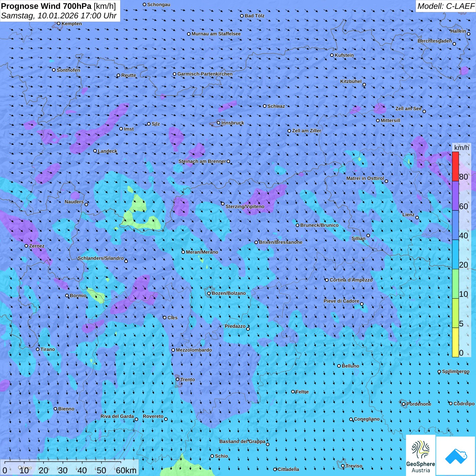Click the Pordenone city label
Image resolution: width=476 pixels, height=476 pixels.
pos(419,404)
